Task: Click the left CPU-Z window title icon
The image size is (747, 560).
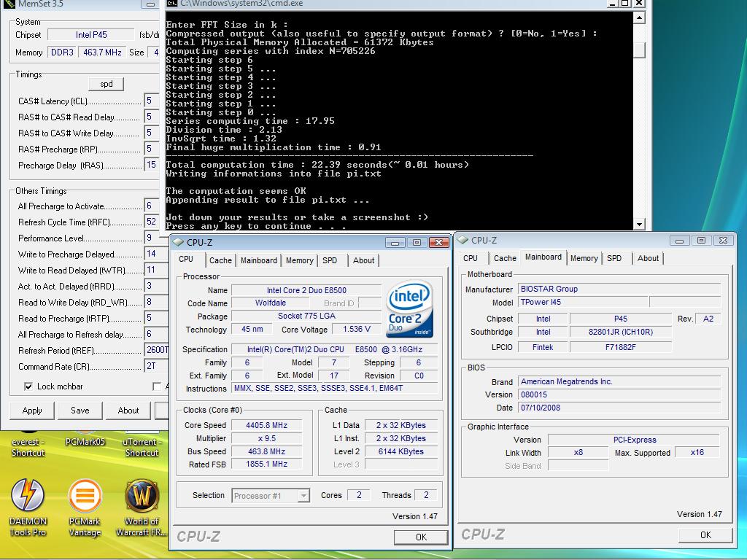Action: pos(179,242)
